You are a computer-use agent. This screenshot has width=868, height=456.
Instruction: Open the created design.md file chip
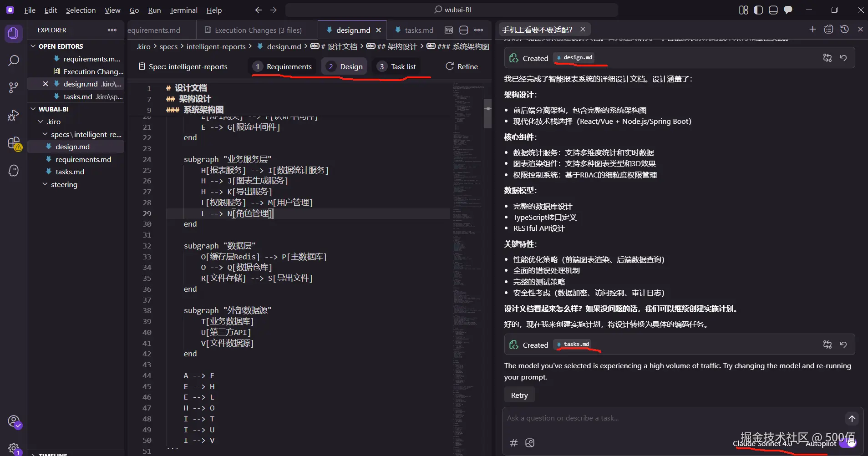[x=574, y=58]
